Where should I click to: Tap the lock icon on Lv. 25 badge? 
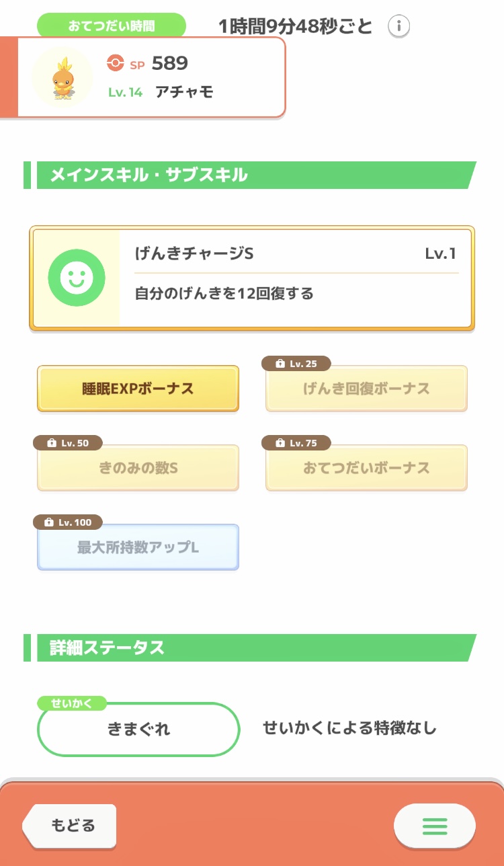pyautogui.click(x=280, y=364)
